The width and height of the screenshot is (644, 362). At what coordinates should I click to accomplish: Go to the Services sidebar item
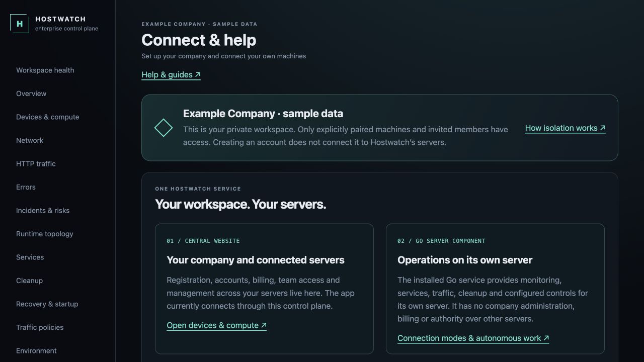[x=30, y=257]
